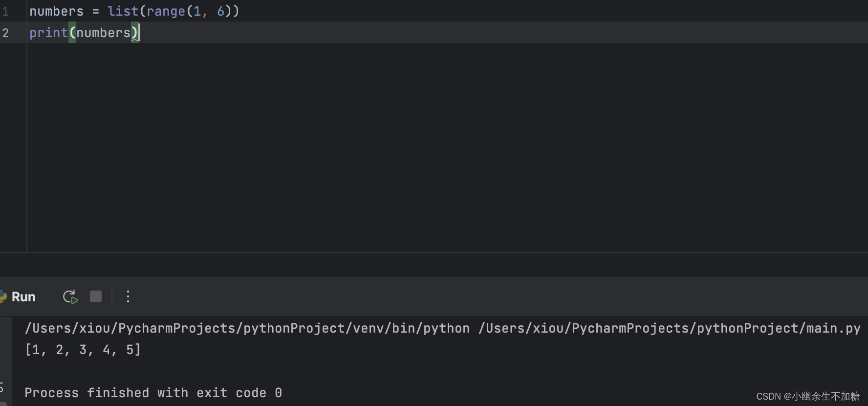868x406 pixels.
Task: Click 'Process finished with exit code 0'
Action: click(153, 393)
